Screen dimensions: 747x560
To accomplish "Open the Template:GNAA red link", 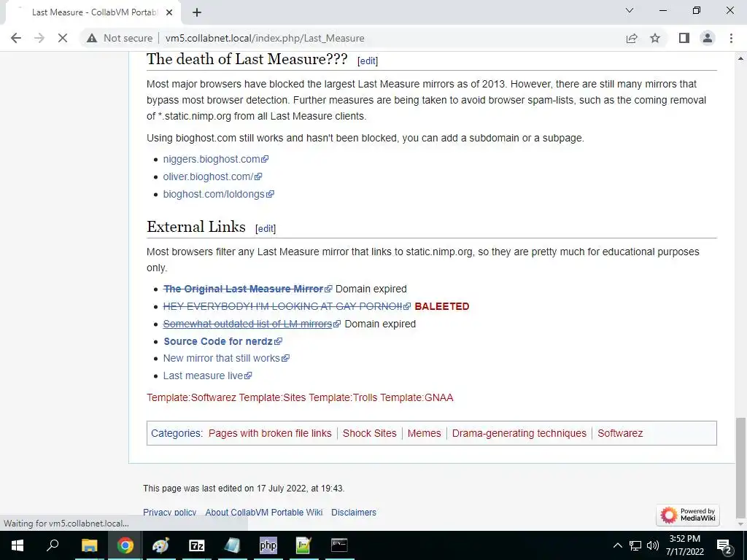I will pyautogui.click(x=417, y=397).
